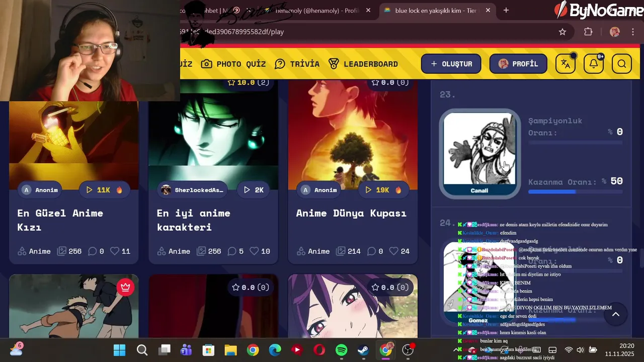Click the Anonim author on Anime Dünya Kupası

[x=319, y=190]
